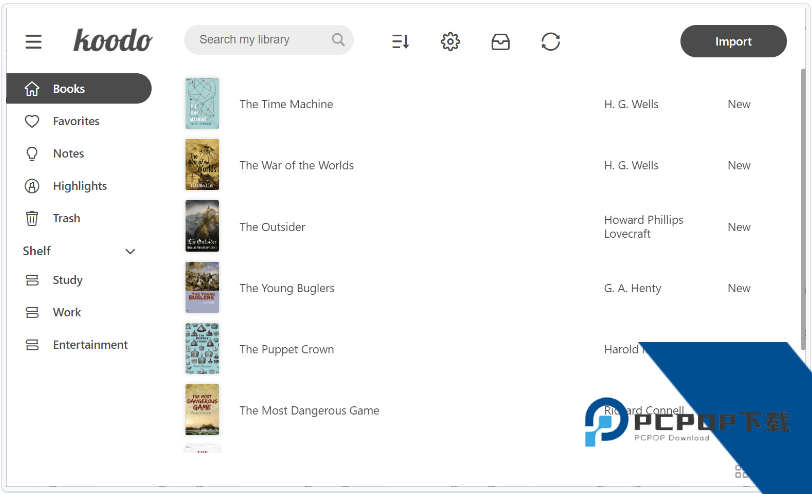Click author Howard Phillips Lovecraft
Screen dimensions: 812x494
(644, 227)
